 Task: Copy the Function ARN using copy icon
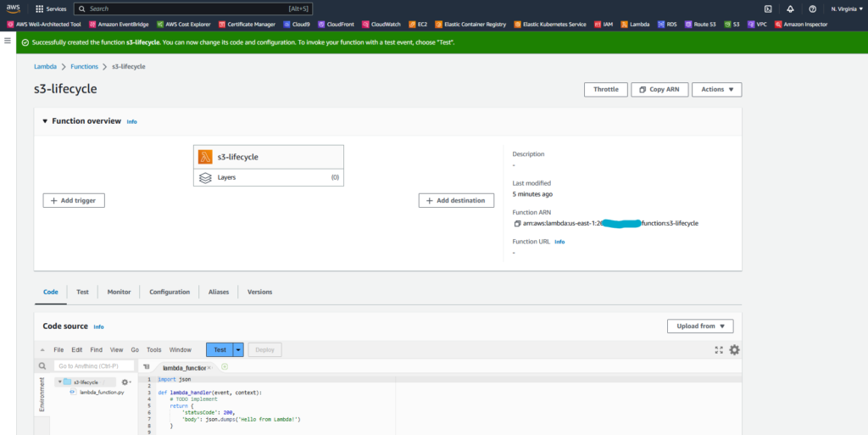517,224
